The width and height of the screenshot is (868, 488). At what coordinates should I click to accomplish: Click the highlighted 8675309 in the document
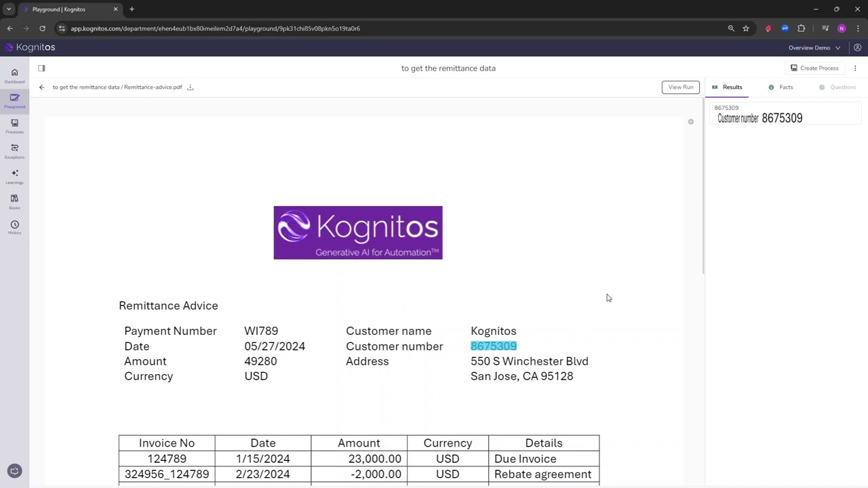[x=494, y=346]
